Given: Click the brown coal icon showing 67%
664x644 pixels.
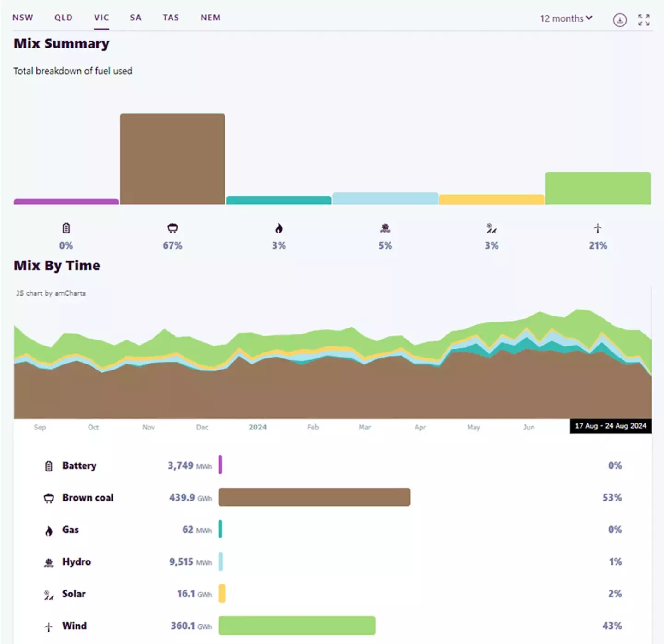Looking at the screenshot, I should [172, 228].
